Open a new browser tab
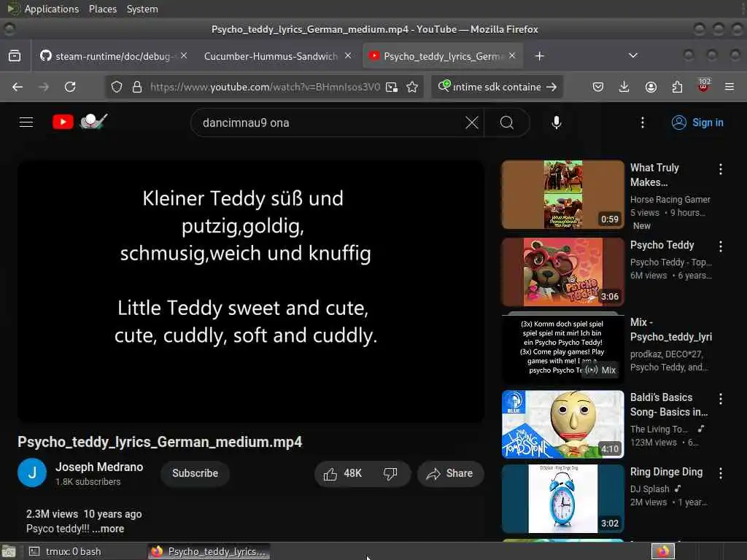Screen dimensions: 747x560 pyautogui.click(x=539, y=56)
